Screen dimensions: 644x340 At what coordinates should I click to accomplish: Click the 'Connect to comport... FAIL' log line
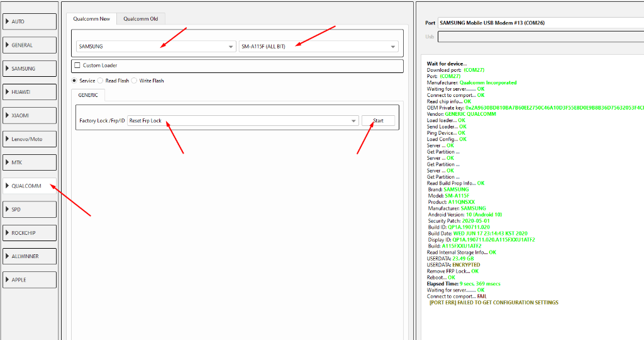(457, 297)
